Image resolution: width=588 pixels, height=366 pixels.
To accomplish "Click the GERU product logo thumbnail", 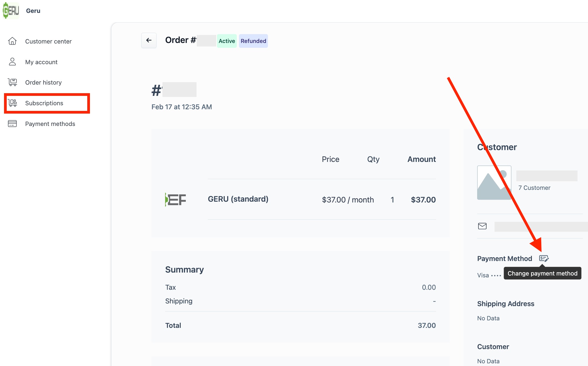I will (176, 200).
